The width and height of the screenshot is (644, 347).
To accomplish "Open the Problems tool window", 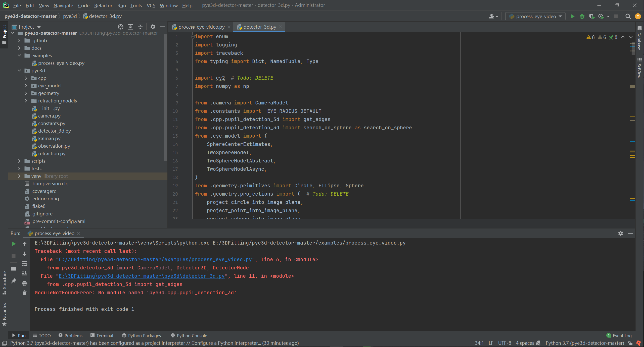I will [70, 335].
